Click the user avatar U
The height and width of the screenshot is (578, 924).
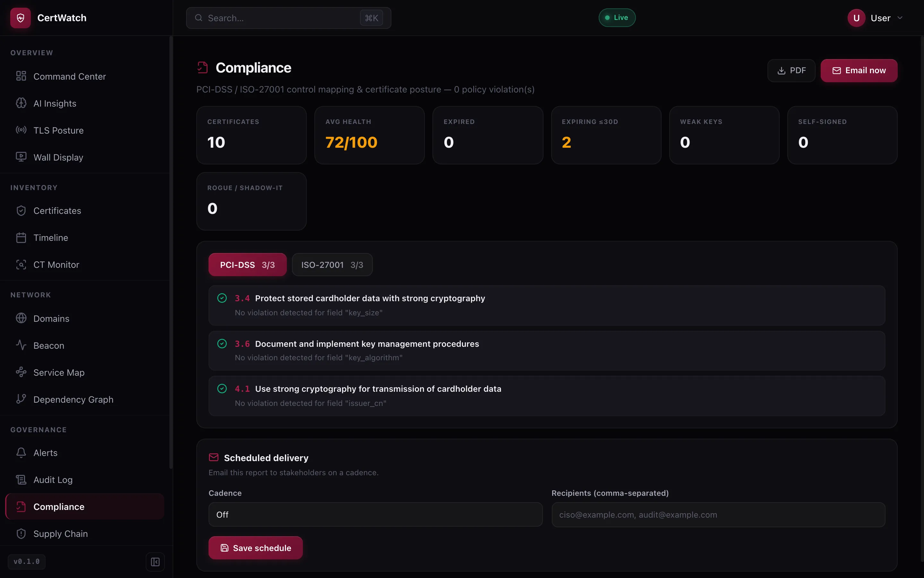pyautogui.click(x=856, y=18)
